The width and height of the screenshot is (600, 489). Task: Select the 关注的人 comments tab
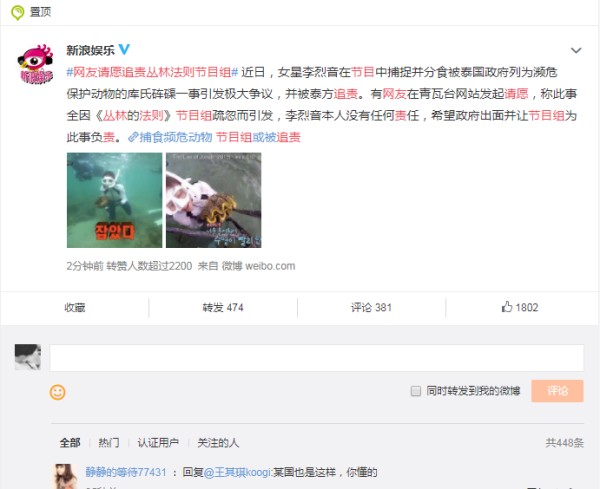pos(218,443)
